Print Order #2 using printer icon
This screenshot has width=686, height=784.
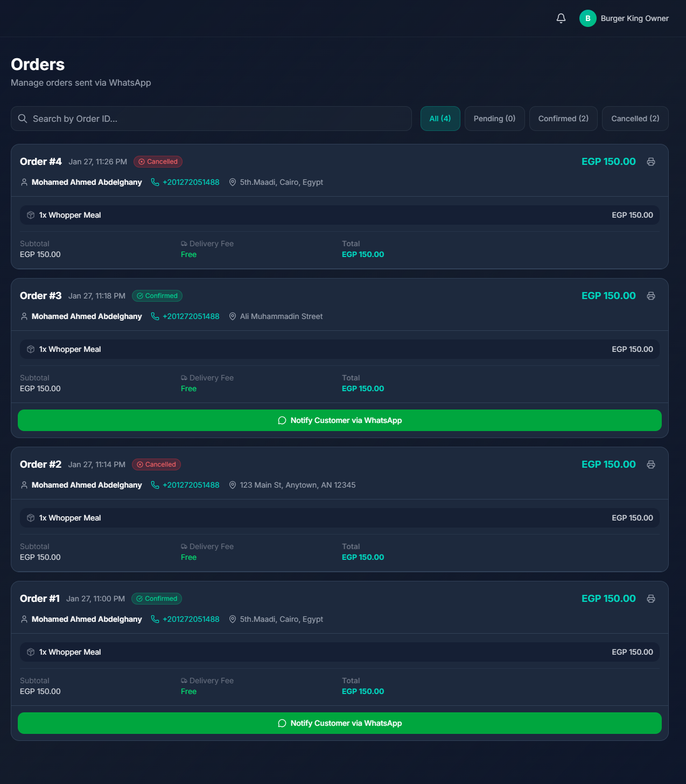(x=650, y=464)
